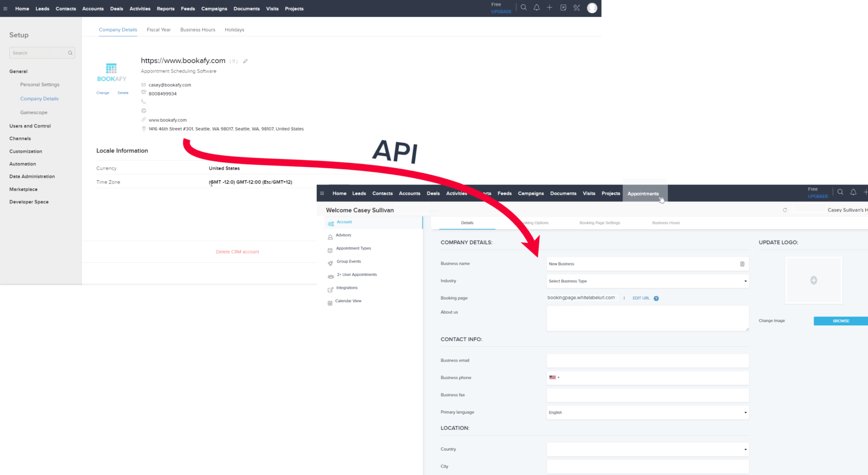
Task: Open Projects in the Appointments window navigation bar
Action: (611, 193)
